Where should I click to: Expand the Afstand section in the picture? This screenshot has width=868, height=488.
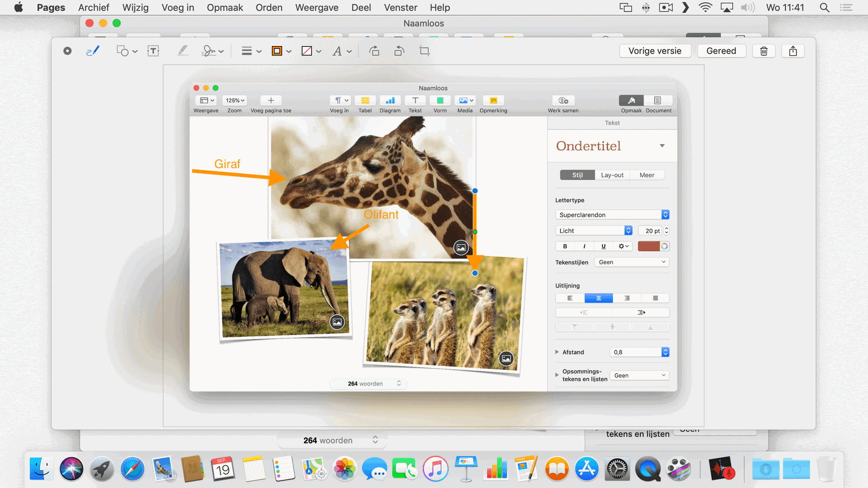point(557,352)
